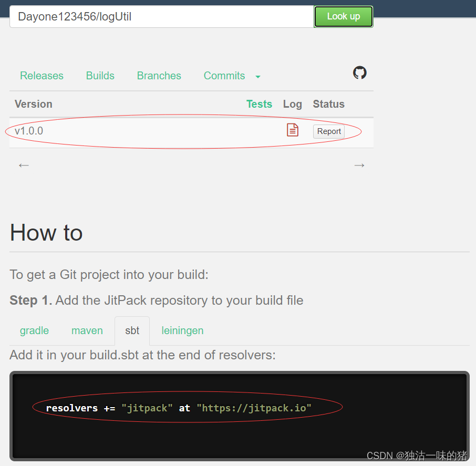Screen dimensions: 476x466
Task: Click the Tests column header
Action: point(259,104)
